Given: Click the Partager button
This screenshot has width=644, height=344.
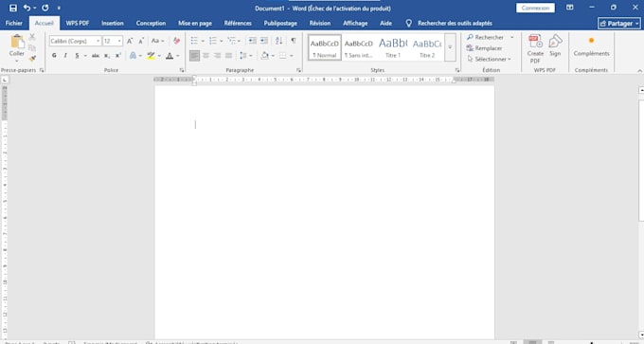Looking at the screenshot, I should (x=619, y=24).
